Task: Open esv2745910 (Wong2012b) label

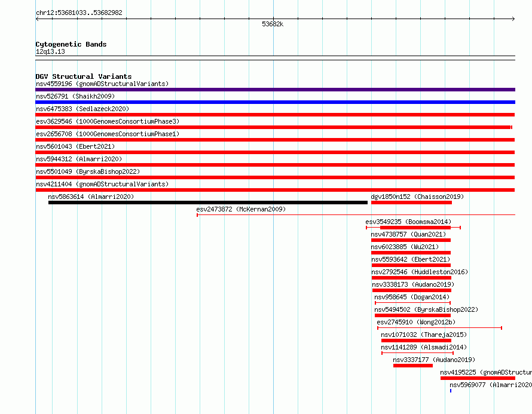Action: [x=416, y=322]
